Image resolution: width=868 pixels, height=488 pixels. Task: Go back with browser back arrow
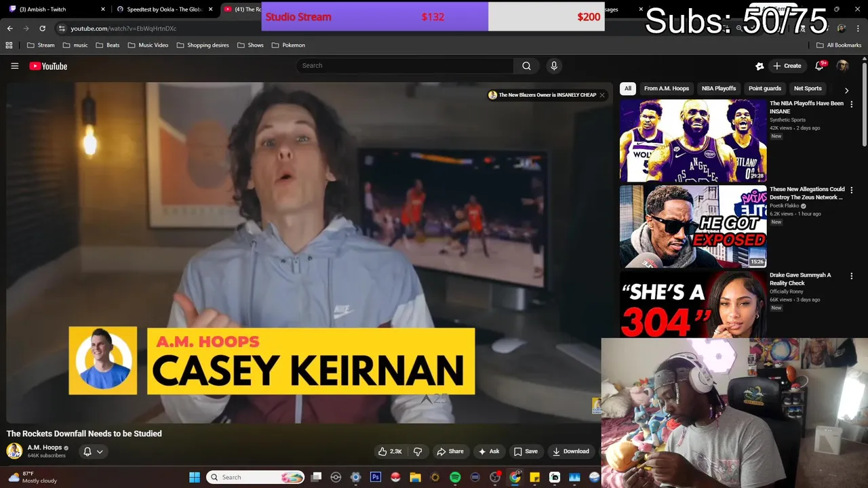point(9,28)
